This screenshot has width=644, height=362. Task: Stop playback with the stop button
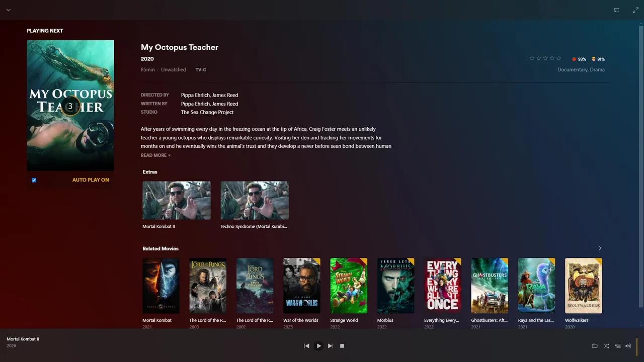pyautogui.click(x=342, y=346)
